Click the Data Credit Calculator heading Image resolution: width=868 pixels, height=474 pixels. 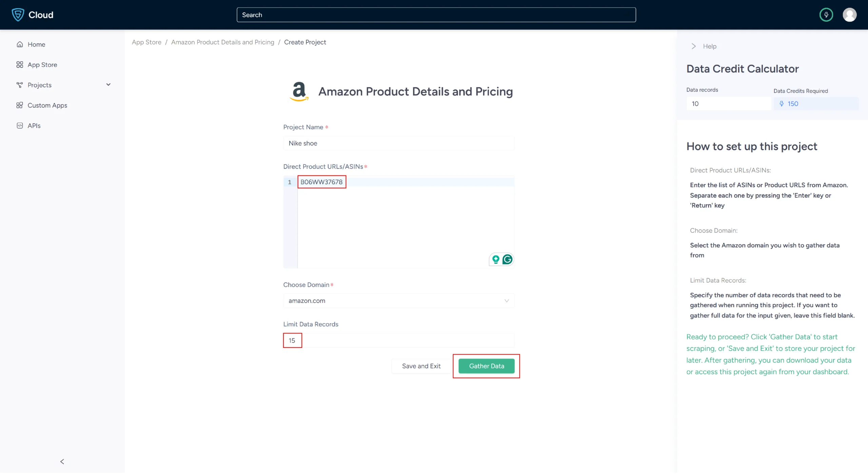(743, 69)
